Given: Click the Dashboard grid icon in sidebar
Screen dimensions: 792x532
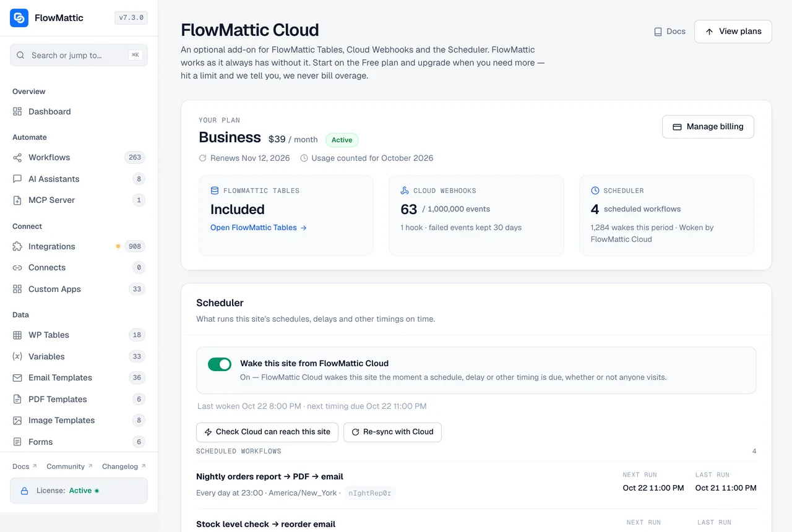Looking at the screenshot, I should click(x=17, y=111).
